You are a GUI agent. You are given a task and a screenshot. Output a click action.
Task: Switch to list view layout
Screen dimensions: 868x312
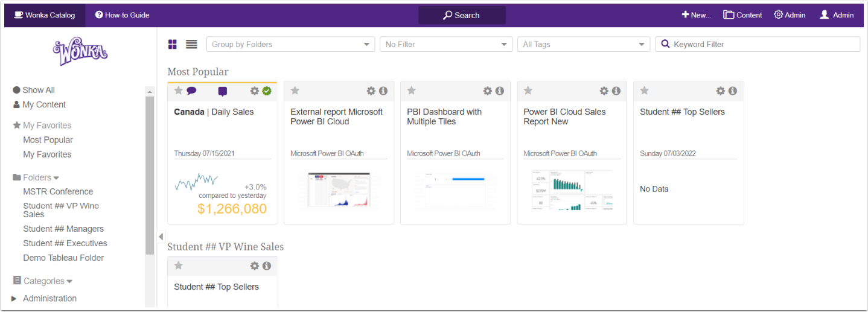191,44
